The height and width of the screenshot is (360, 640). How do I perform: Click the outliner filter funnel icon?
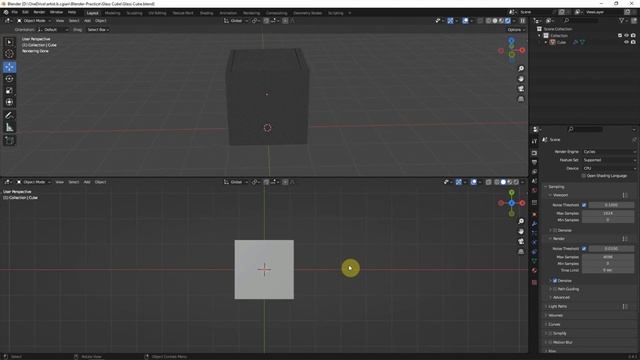coord(622,20)
